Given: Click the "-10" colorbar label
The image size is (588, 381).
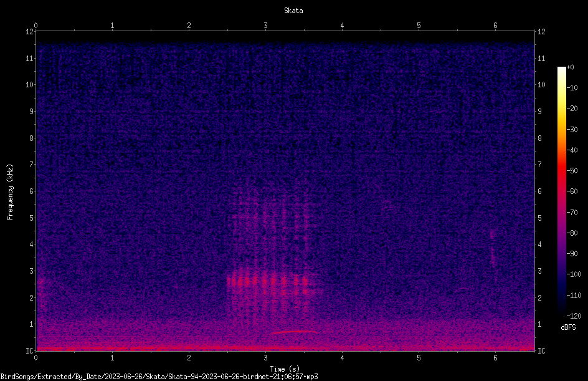Looking at the screenshot, I should (x=572, y=88).
